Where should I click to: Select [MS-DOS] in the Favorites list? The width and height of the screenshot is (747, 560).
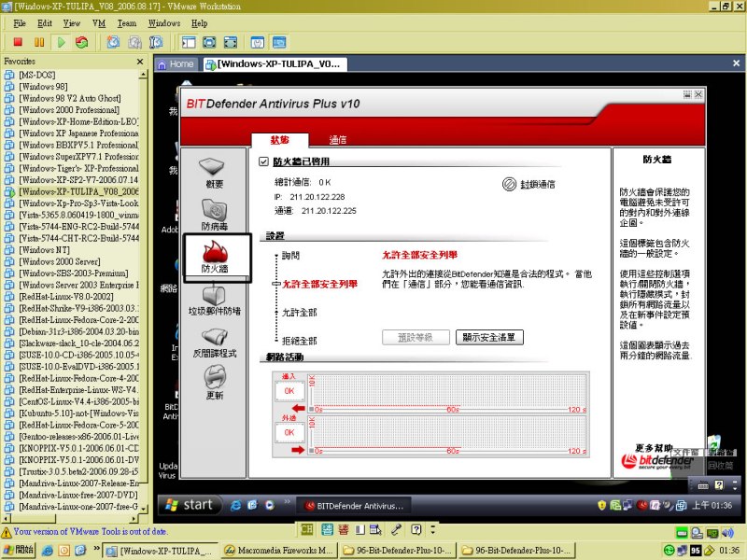pyautogui.click(x=37, y=75)
